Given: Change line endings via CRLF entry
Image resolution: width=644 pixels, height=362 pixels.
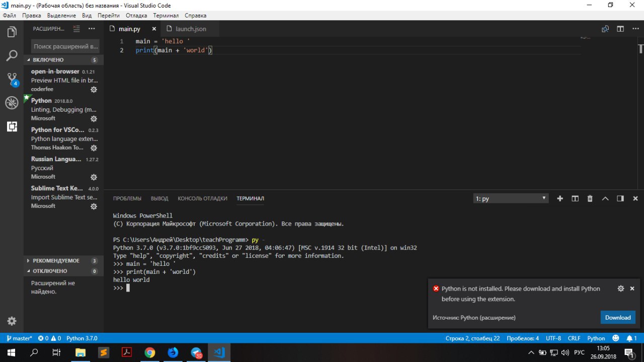Looking at the screenshot, I should click(x=574, y=338).
